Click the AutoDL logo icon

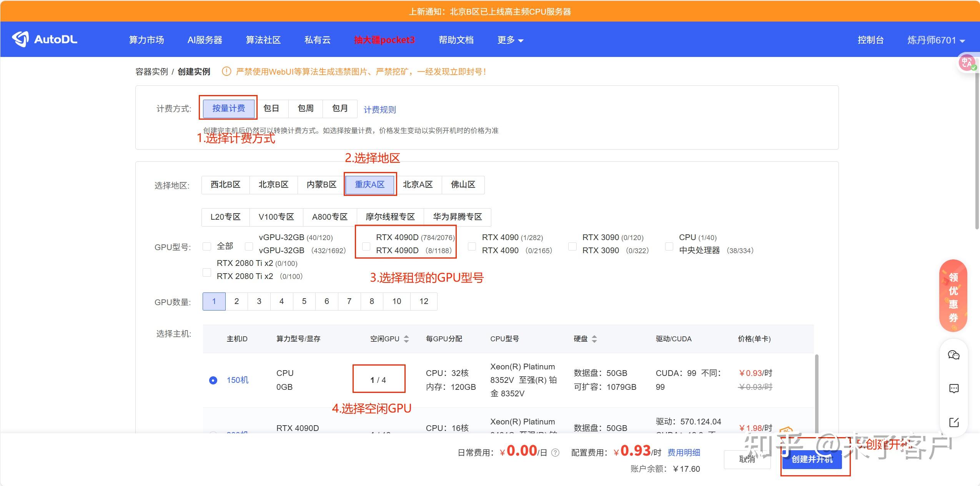(x=20, y=39)
